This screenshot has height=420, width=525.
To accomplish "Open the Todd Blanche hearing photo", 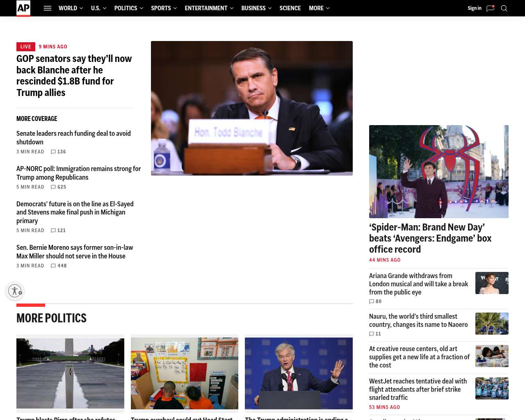I will (252, 108).
